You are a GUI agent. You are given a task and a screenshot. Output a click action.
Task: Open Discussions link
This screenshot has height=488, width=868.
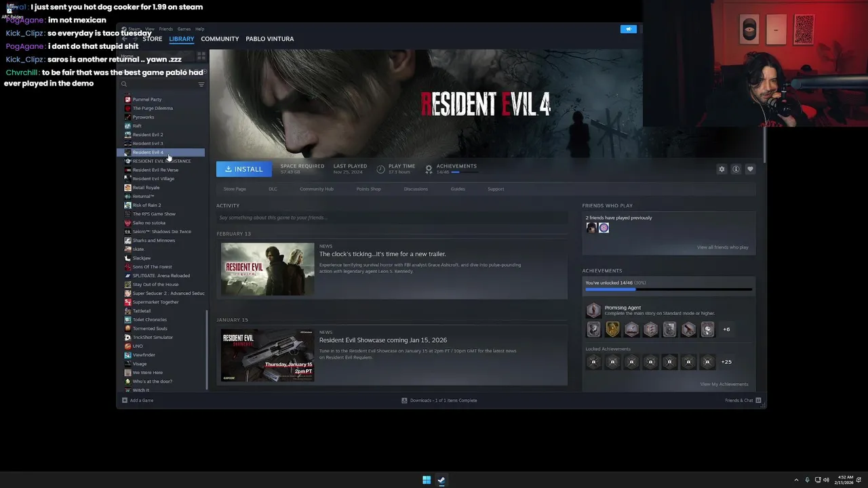pyautogui.click(x=416, y=189)
